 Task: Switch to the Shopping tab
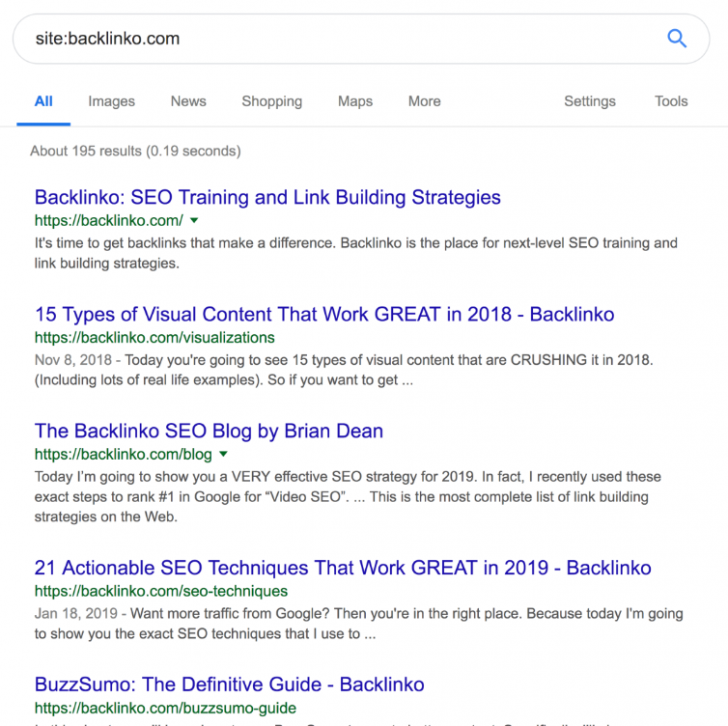click(271, 101)
